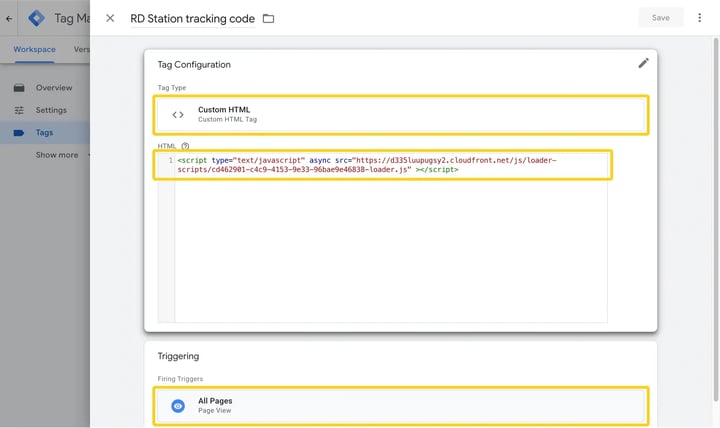Click line number 1 in code gutter
720x428 pixels.
point(171,160)
